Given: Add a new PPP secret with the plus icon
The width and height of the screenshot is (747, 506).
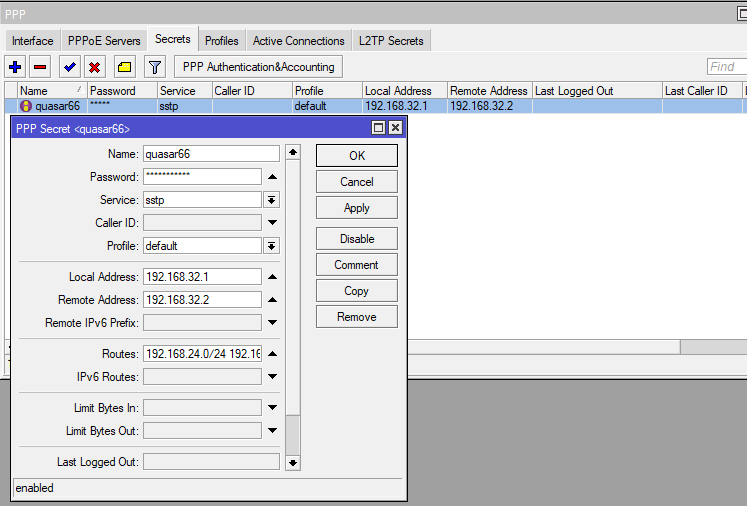Looking at the screenshot, I should (15, 67).
